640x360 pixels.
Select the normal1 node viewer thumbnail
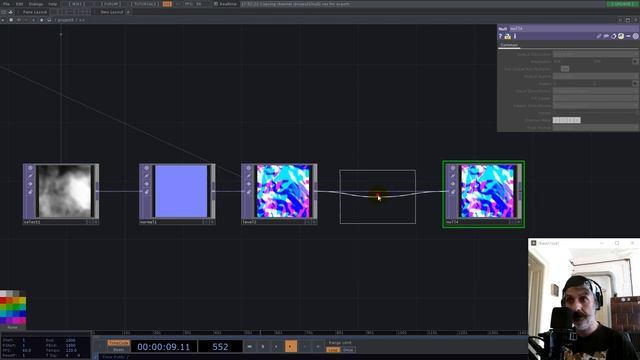point(181,191)
